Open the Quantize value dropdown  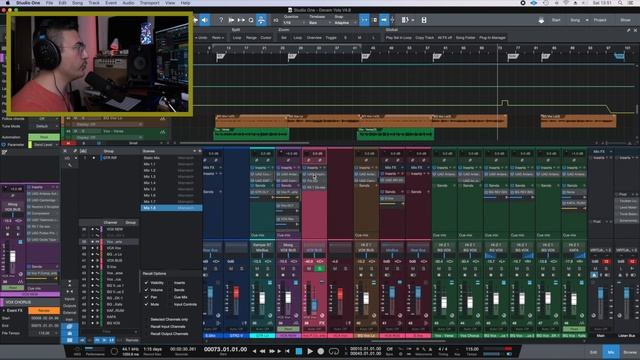pos(293,23)
